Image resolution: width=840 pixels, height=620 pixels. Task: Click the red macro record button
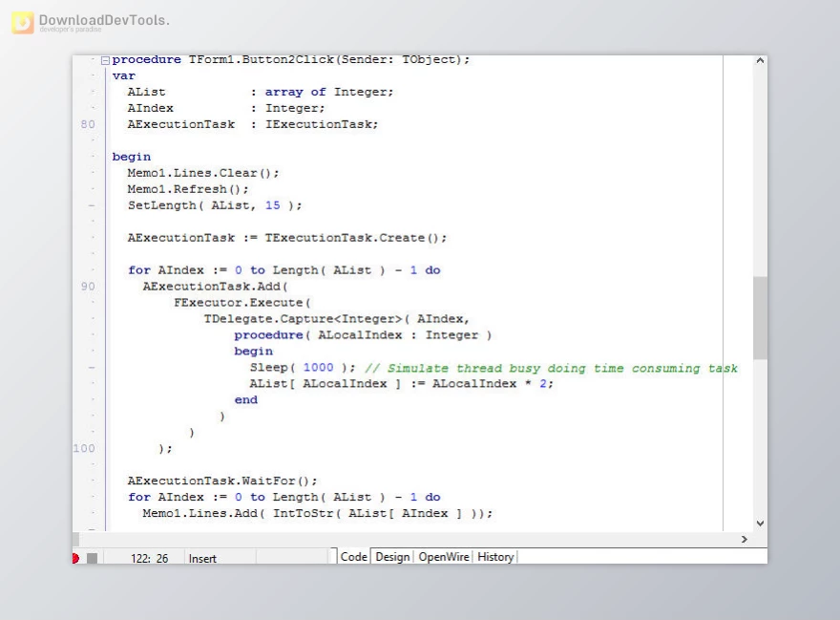pyautogui.click(x=75, y=558)
